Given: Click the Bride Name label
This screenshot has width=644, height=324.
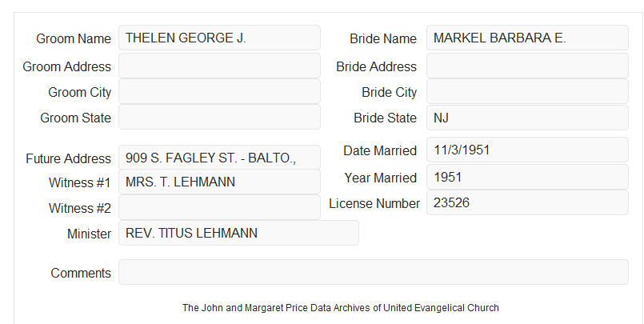Looking at the screenshot, I should click(x=383, y=38).
